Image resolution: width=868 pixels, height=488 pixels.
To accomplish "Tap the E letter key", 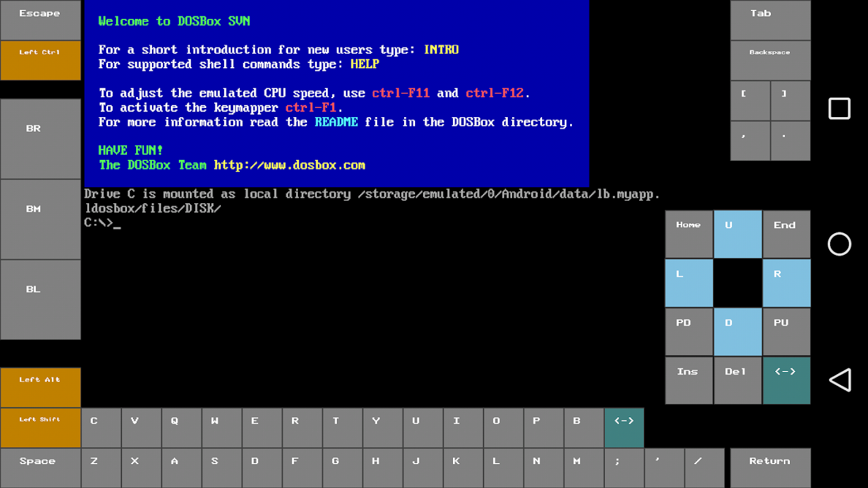I will 262,428.
